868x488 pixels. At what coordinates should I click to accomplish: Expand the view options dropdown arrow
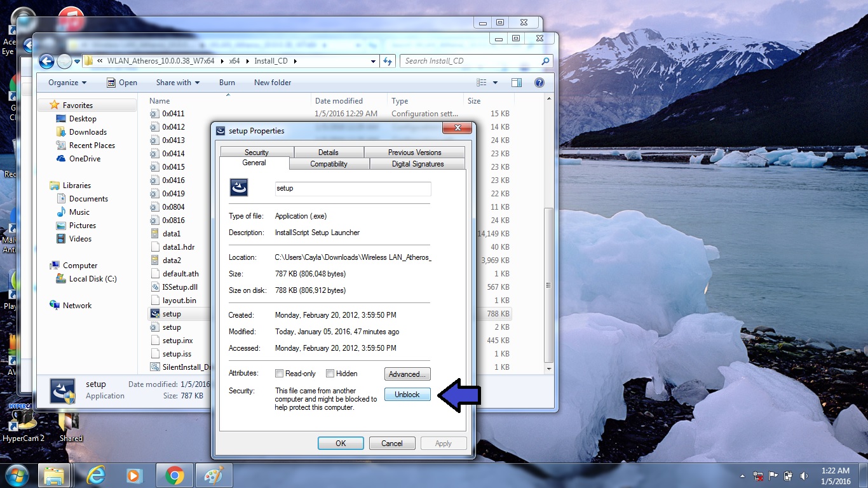tap(496, 83)
